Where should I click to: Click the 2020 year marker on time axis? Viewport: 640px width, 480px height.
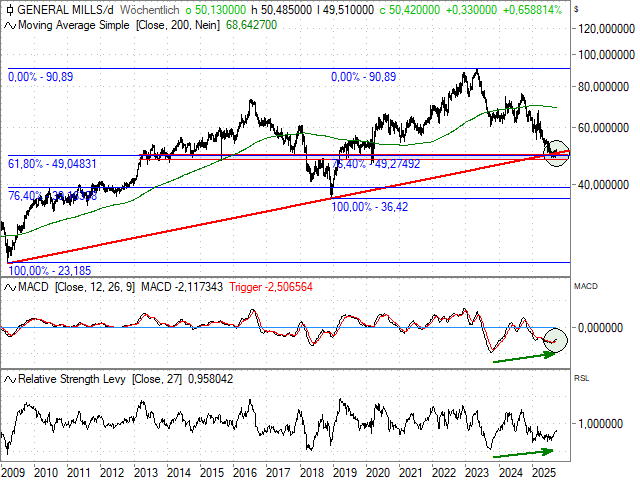377,470
